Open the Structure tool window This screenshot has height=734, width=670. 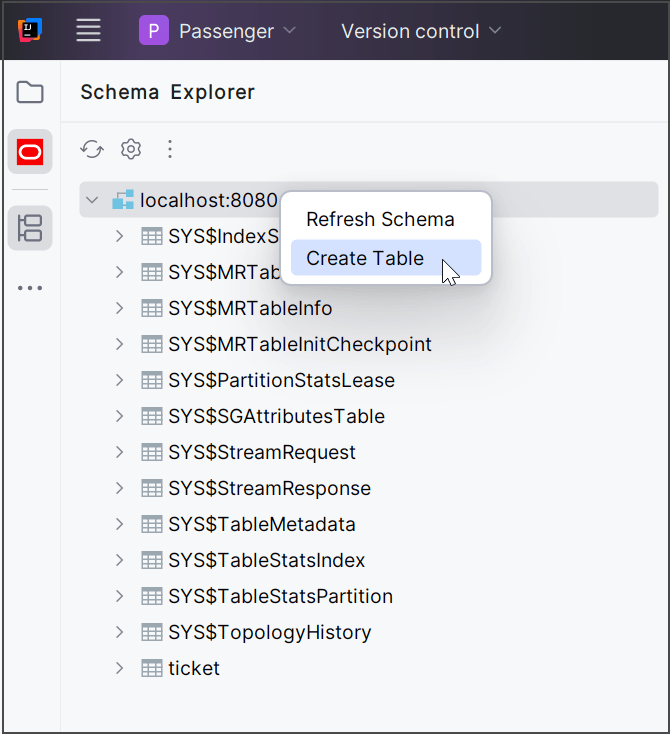point(30,228)
